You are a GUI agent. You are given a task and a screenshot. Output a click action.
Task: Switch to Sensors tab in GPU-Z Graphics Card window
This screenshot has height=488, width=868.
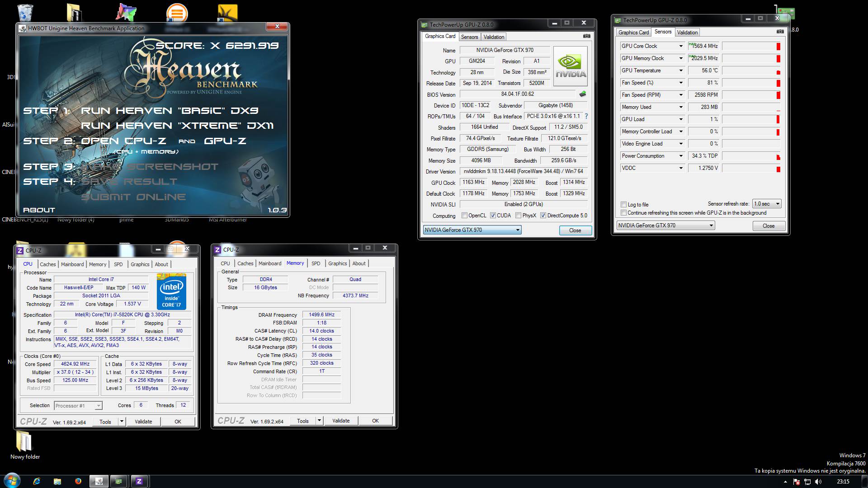[x=469, y=37]
